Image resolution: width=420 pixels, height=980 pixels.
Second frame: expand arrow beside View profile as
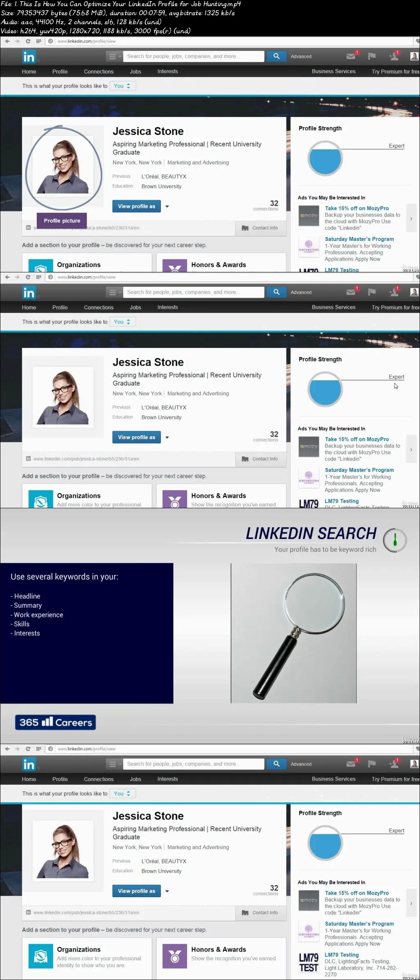point(167,437)
